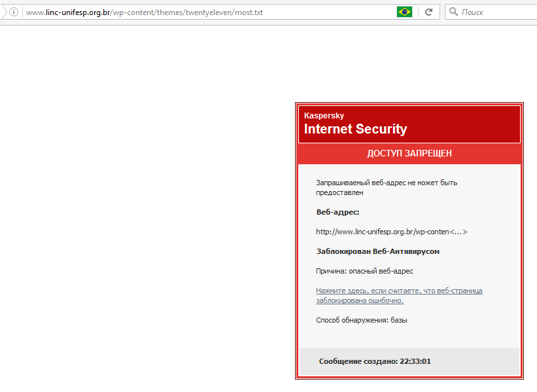Click the site information icon
Screen dimensions: 537x392
[x=13, y=12]
